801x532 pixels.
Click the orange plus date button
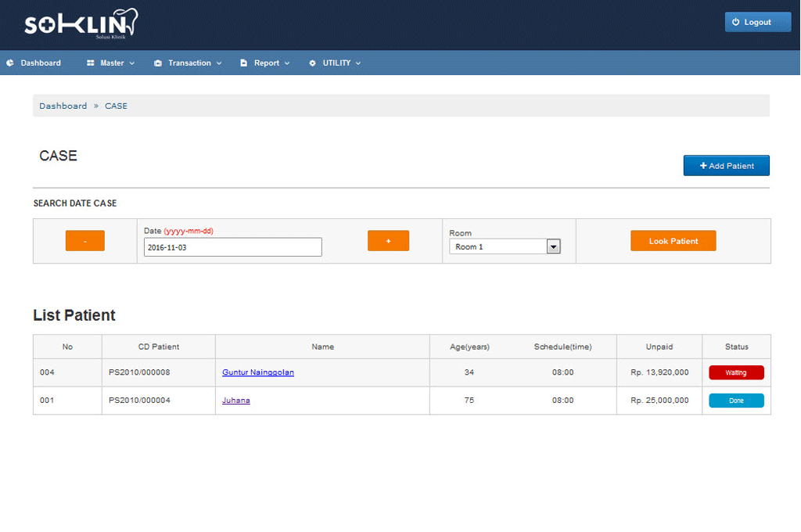[x=388, y=241]
